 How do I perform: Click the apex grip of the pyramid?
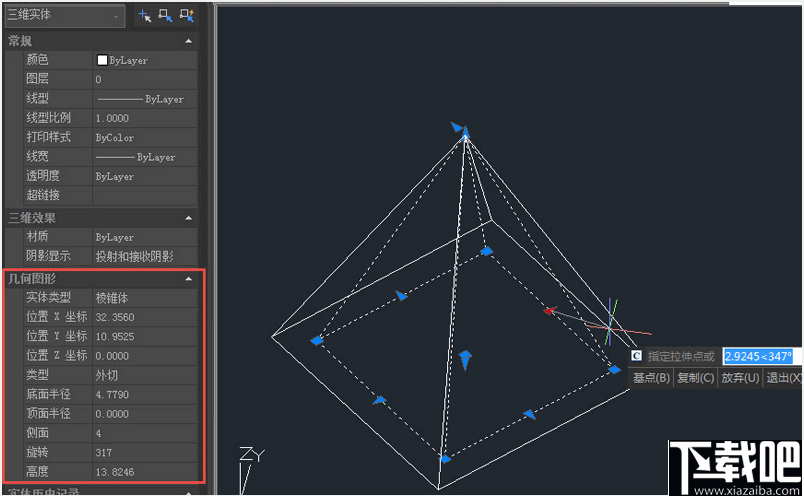click(x=466, y=135)
